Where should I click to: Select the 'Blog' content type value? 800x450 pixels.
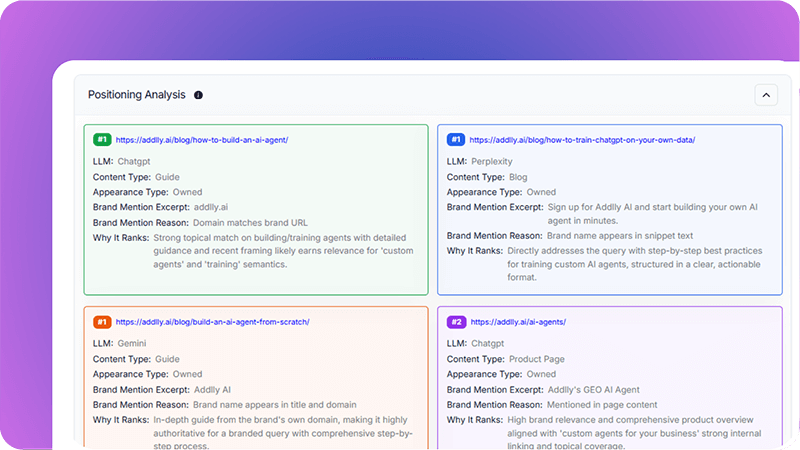tap(518, 177)
